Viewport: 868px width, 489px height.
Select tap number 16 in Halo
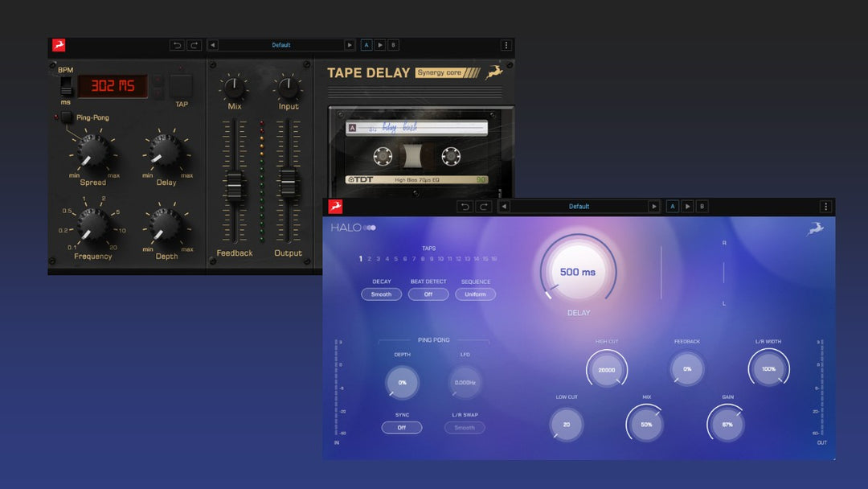click(x=494, y=259)
